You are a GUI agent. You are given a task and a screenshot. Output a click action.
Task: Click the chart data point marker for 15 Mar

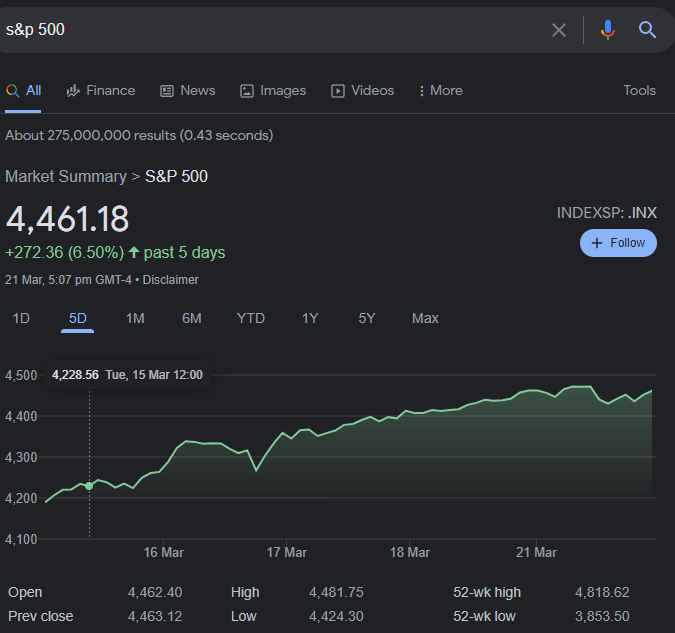coord(89,486)
